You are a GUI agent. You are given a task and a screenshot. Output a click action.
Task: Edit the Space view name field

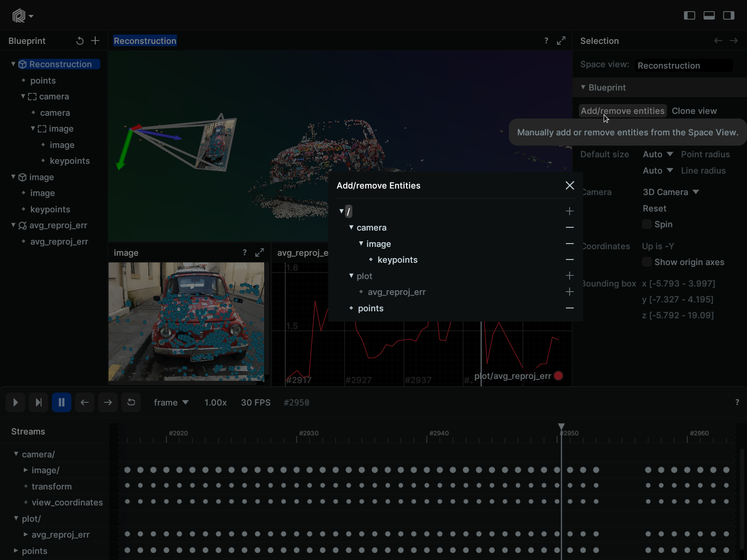click(685, 65)
